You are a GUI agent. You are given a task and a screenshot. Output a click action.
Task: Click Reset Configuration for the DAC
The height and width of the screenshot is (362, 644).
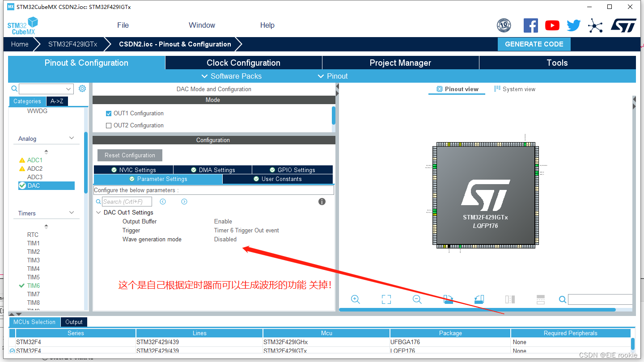tap(130, 155)
